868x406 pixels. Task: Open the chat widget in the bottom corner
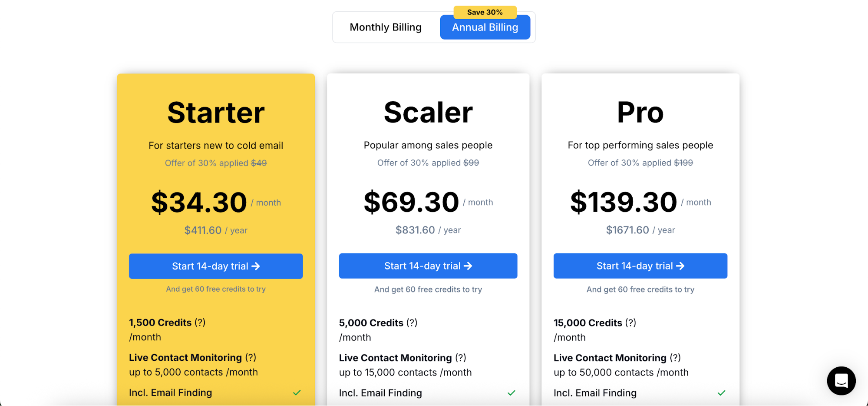841,381
